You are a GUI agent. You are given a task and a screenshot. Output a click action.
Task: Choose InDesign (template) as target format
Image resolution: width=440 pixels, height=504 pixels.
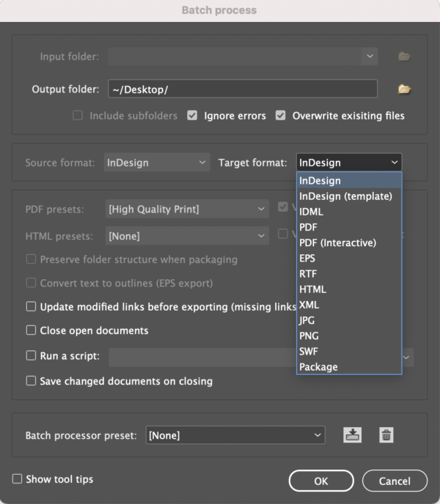point(349,196)
